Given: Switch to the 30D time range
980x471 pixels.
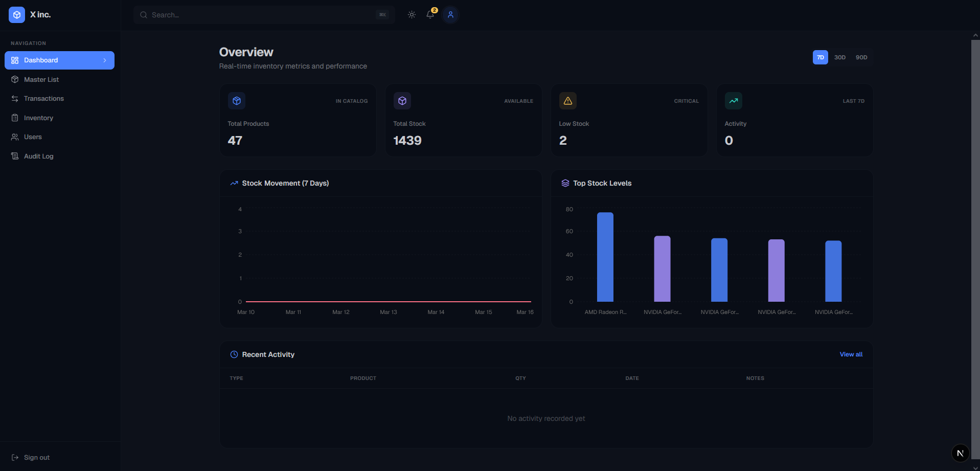Looking at the screenshot, I should click(x=840, y=57).
